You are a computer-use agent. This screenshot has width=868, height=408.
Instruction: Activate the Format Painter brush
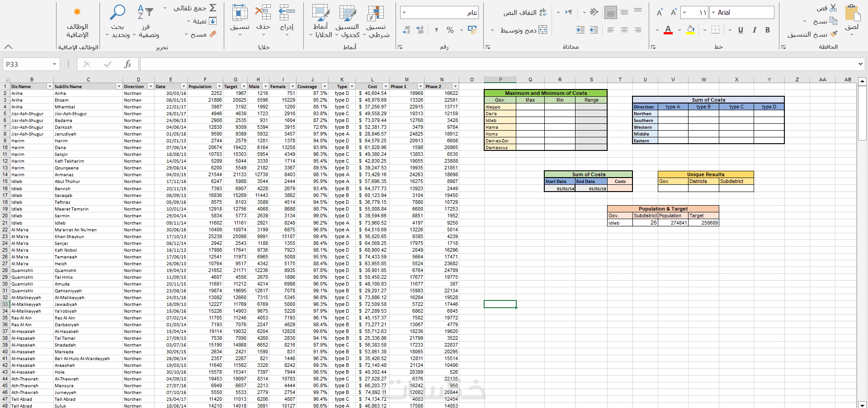click(x=834, y=34)
